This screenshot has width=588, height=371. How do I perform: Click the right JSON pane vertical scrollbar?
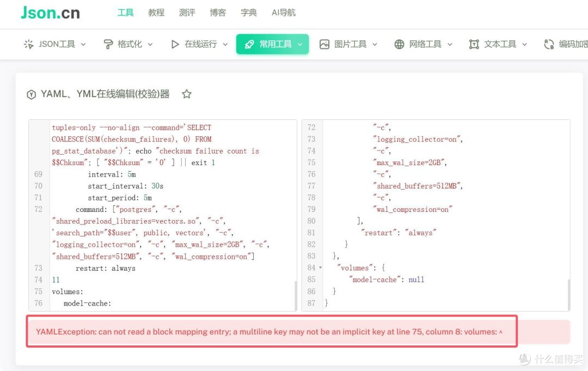click(568, 295)
